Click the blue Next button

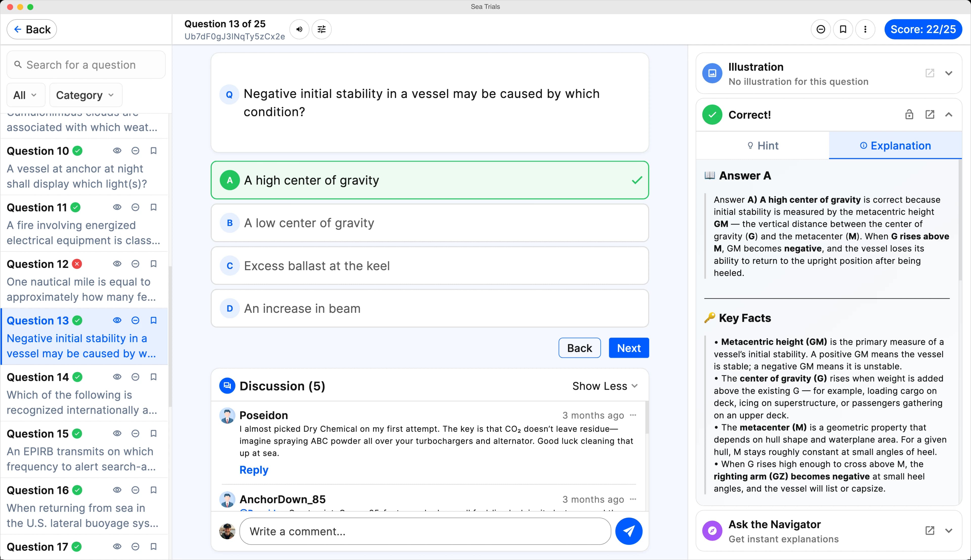(628, 348)
